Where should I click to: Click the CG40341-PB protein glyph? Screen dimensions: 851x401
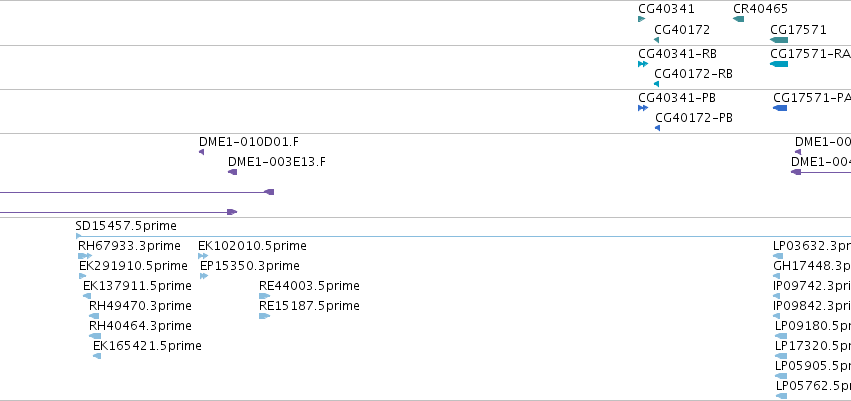[643, 108]
